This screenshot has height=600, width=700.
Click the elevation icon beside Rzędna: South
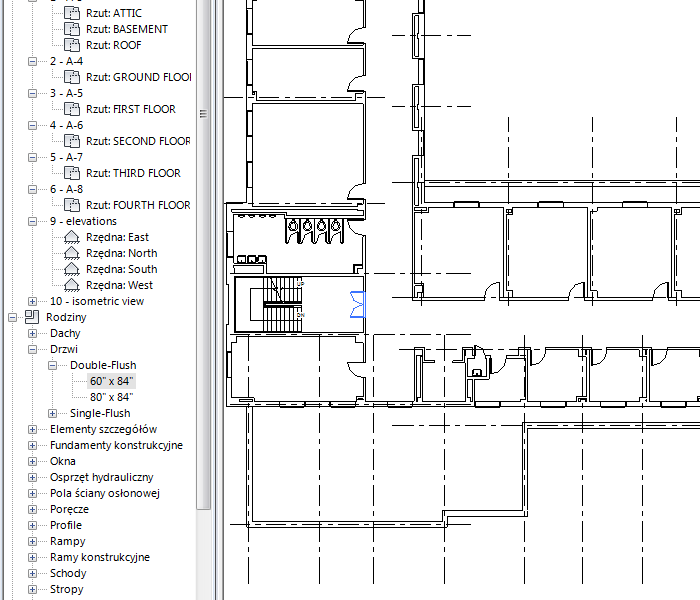71,269
